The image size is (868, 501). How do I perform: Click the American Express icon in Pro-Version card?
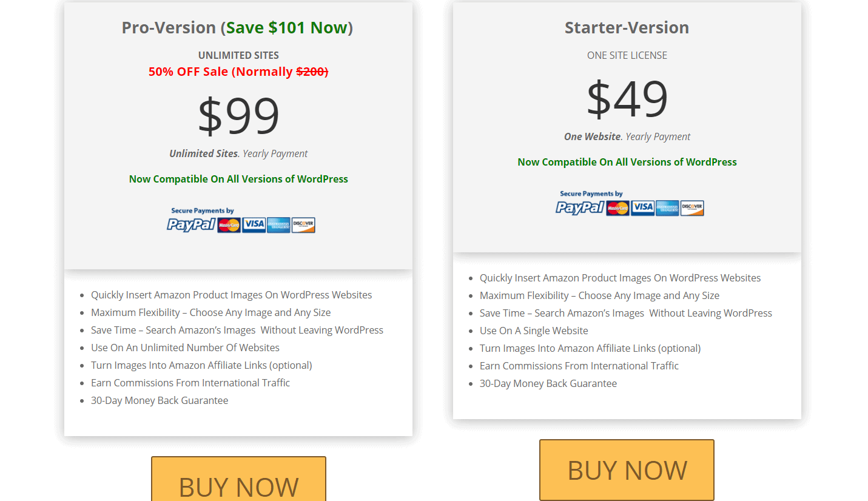pos(278,225)
